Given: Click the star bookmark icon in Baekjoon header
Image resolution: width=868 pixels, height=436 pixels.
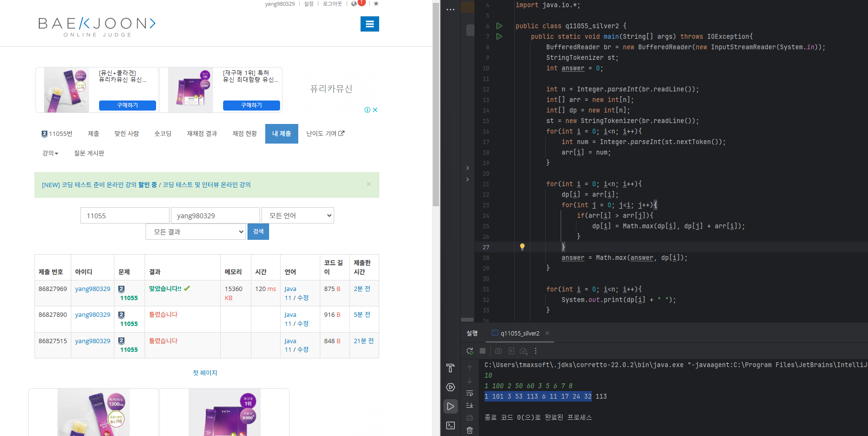Looking at the screenshot, I should (376, 3).
